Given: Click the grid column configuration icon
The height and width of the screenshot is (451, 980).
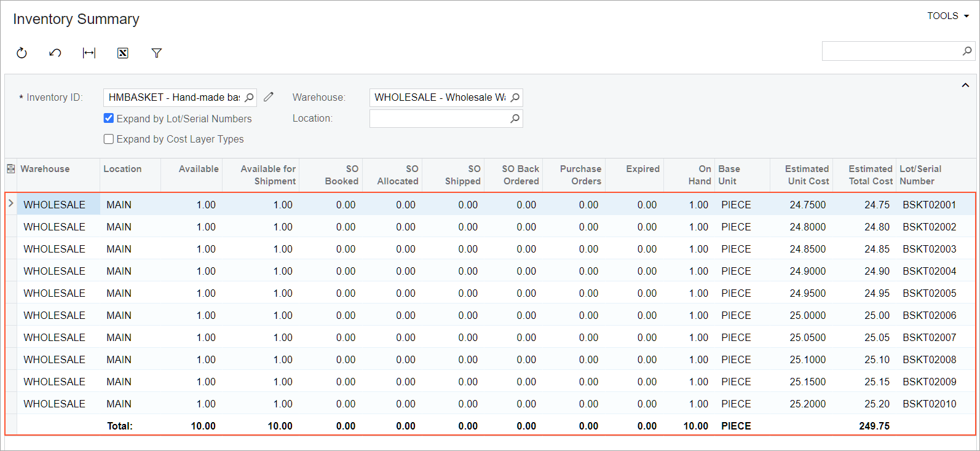Looking at the screenshot, I should pyautogui.click(x=11, y=169).
